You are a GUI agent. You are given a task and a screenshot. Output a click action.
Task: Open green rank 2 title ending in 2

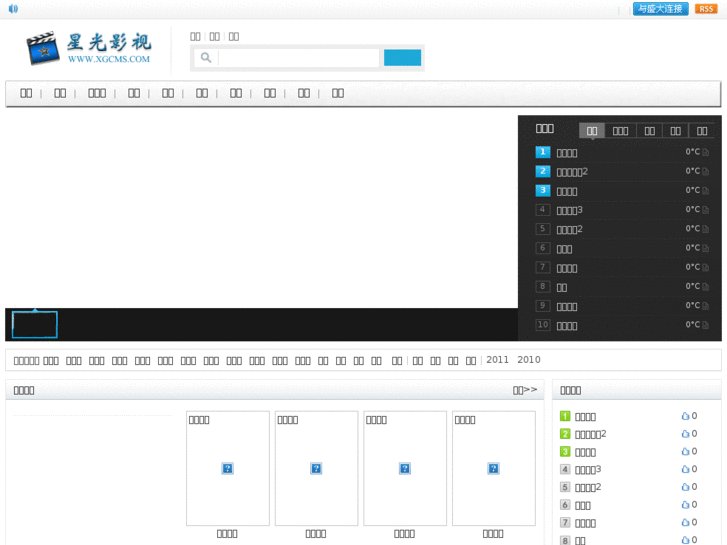pos(590,434)
